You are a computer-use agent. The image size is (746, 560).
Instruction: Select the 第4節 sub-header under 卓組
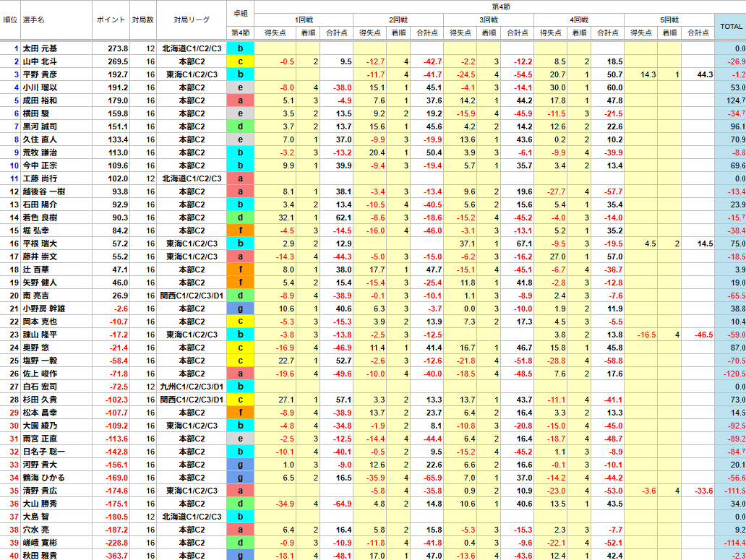click(240, 33)
